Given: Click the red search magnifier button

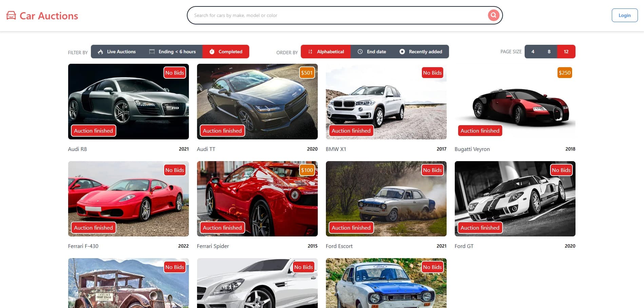Looking at the screenshot, I should (x=493, y=15).
